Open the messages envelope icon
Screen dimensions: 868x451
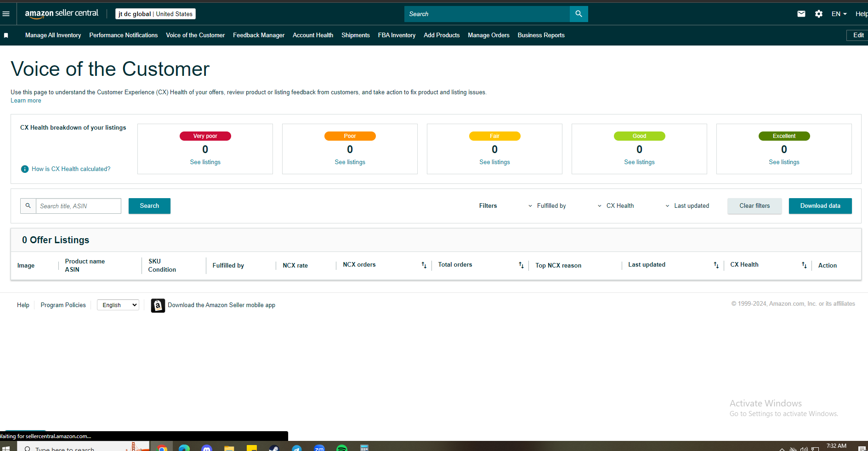[x=801, y=14]
